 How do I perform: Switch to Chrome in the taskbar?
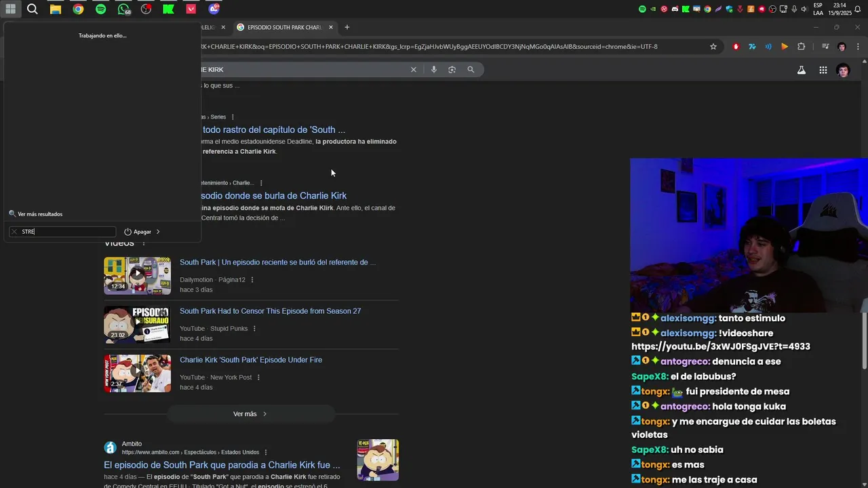pos(78,9)
